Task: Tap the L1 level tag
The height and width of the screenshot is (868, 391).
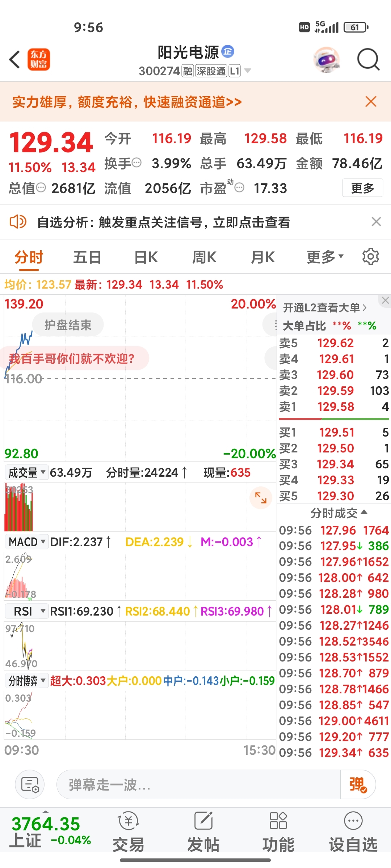Action: pyautogui.click(x=235, y=71)
